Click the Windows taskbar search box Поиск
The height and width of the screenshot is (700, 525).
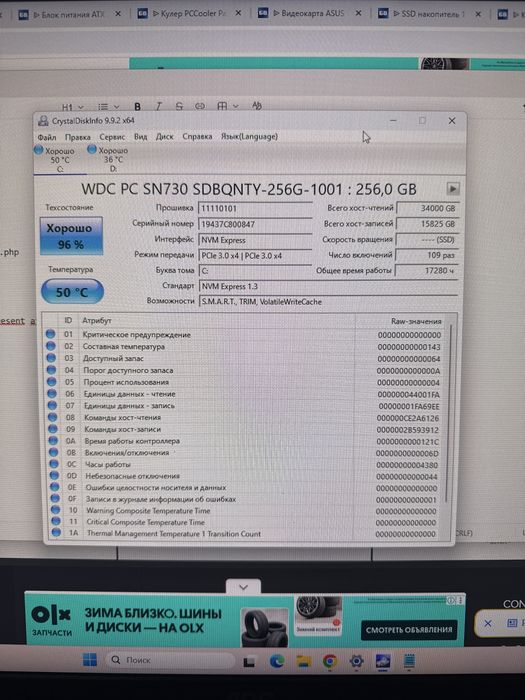170,660
